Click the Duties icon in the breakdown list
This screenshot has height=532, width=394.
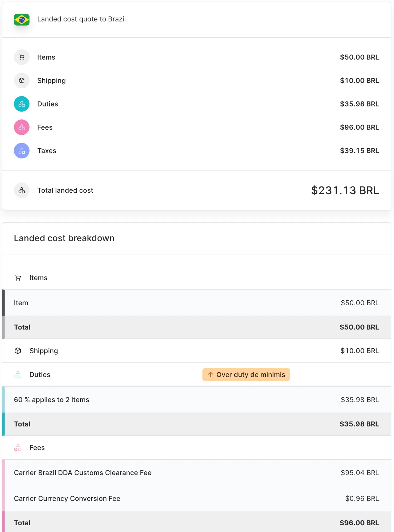click(x=18, y=374)
